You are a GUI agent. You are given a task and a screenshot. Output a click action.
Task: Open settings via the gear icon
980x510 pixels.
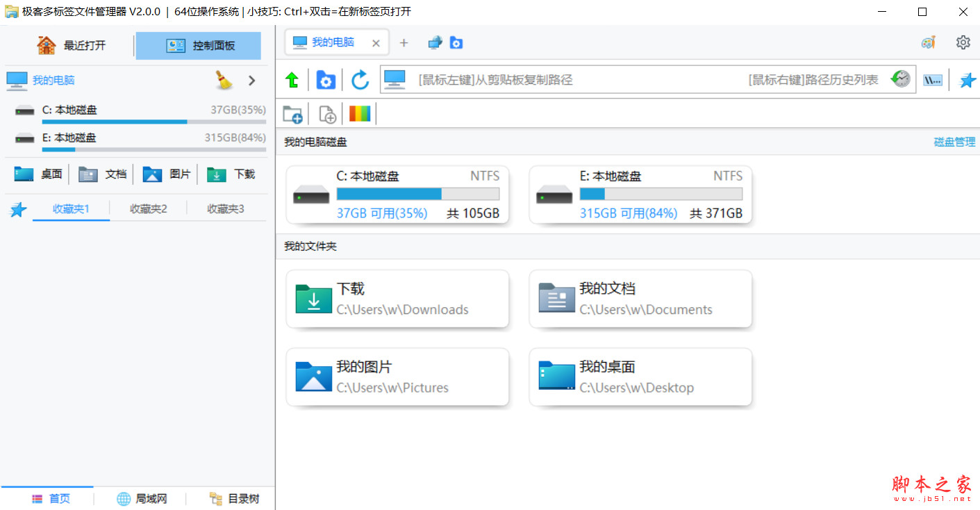[963, 42]
